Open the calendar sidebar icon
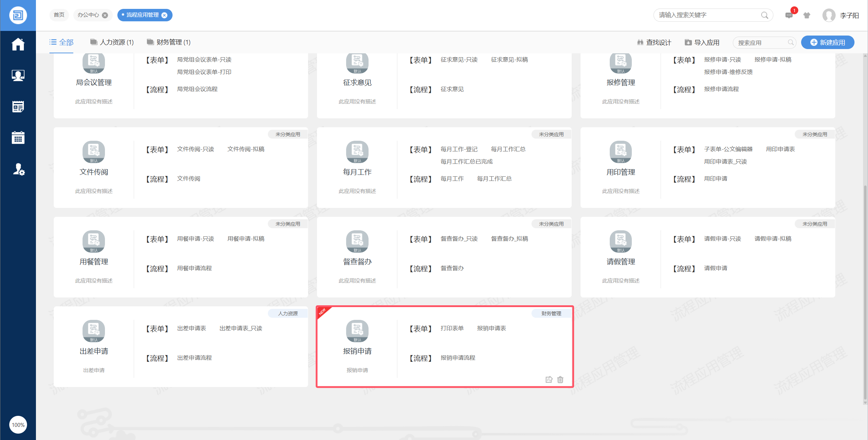 18,138
